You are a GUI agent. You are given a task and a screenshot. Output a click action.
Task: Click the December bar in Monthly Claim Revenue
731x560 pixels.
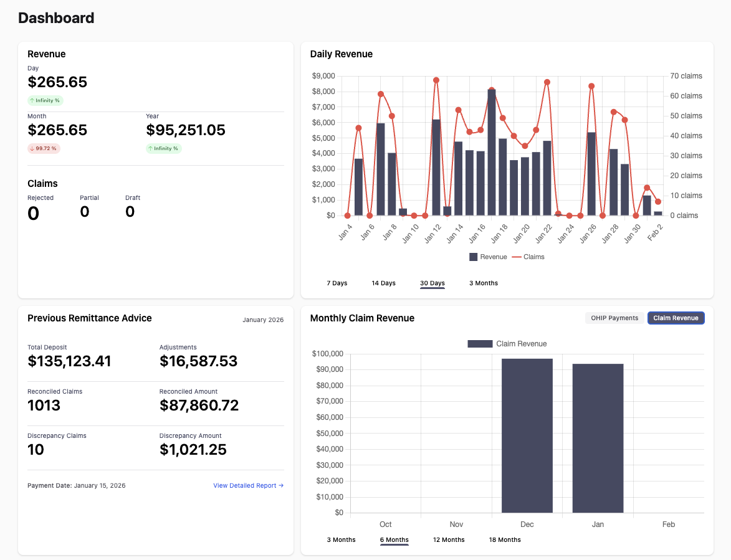(x=527, y=436)
